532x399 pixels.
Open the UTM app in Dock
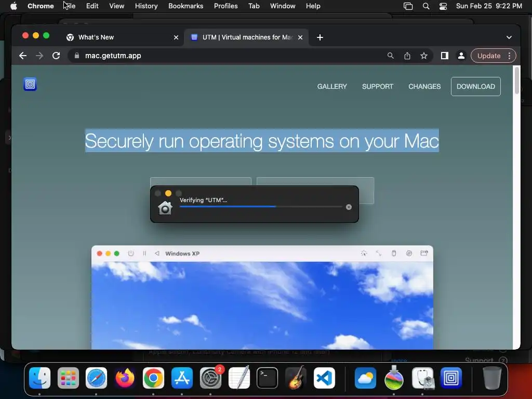pyautogui.click(x=451, y=378)
